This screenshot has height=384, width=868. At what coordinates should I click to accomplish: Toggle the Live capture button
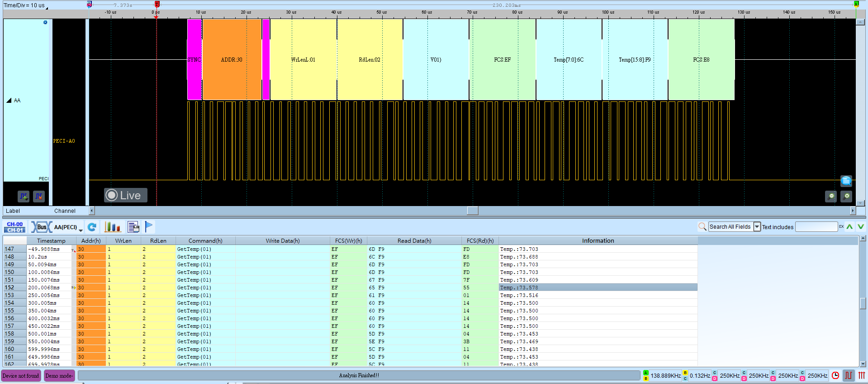(x=126, y=195)
